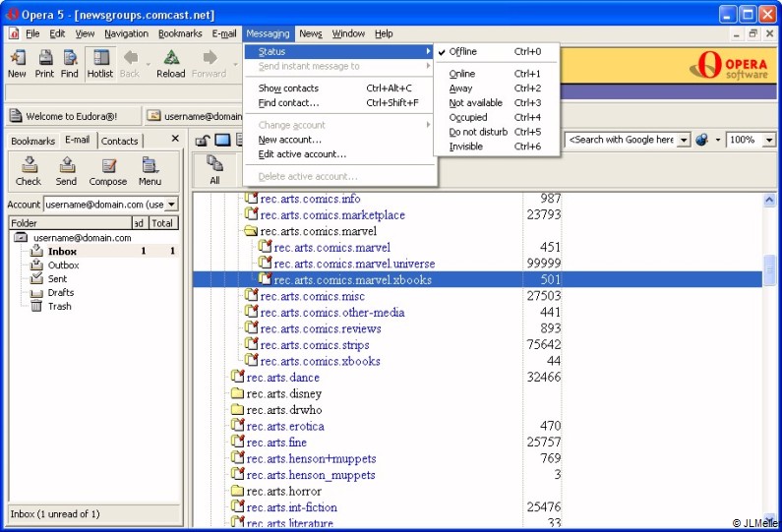Open the 100% zoom dropdown

(x=768, y=140)
